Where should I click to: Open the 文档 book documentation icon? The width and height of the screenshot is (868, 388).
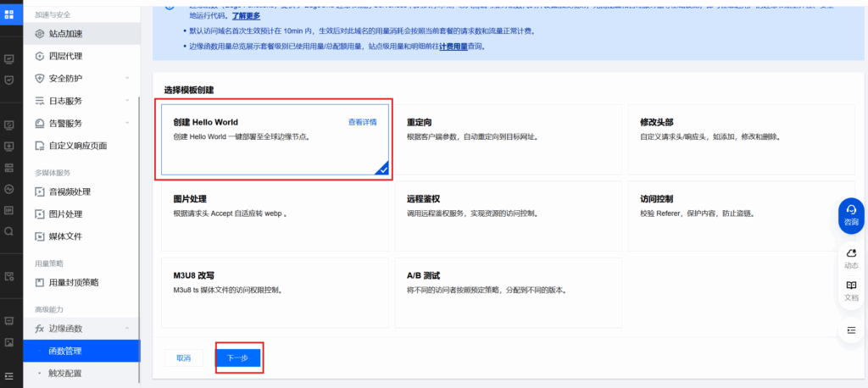pos(851,290)
